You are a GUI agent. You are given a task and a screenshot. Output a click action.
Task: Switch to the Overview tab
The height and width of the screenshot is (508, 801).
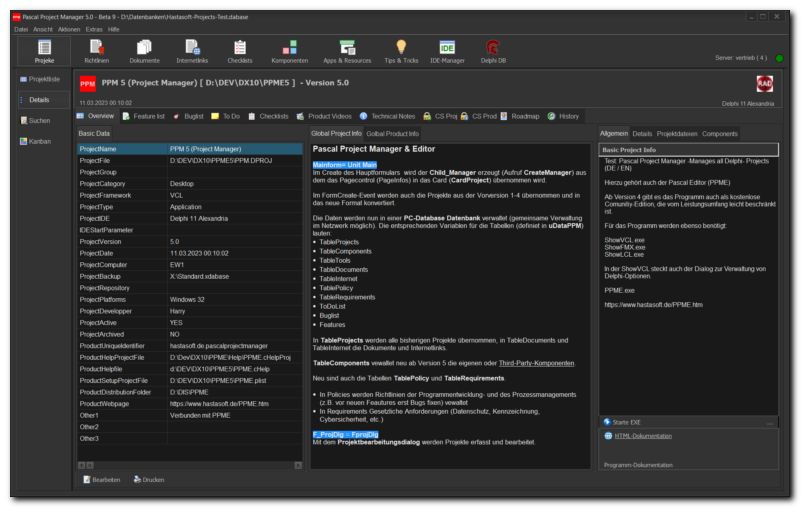pos(96,116)
